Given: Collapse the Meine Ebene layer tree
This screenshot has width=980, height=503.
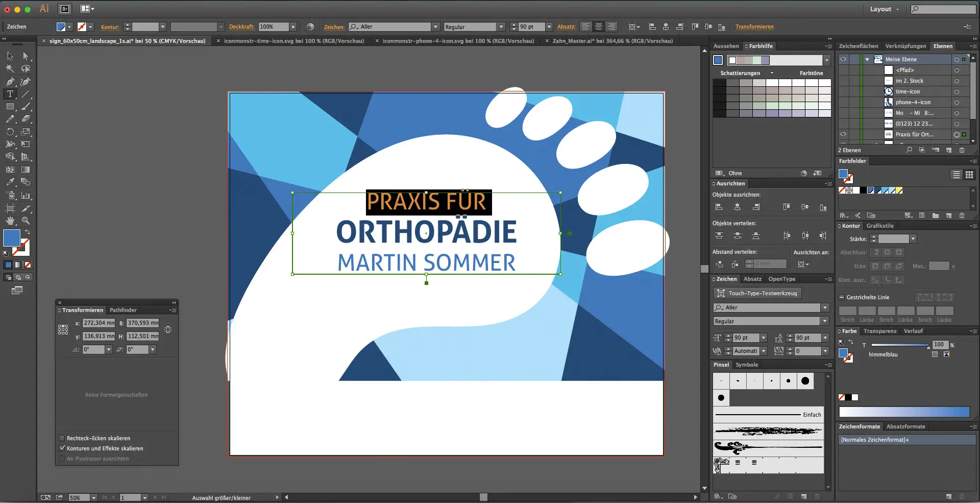Looking at the screenshot, I should pos(867,59).
